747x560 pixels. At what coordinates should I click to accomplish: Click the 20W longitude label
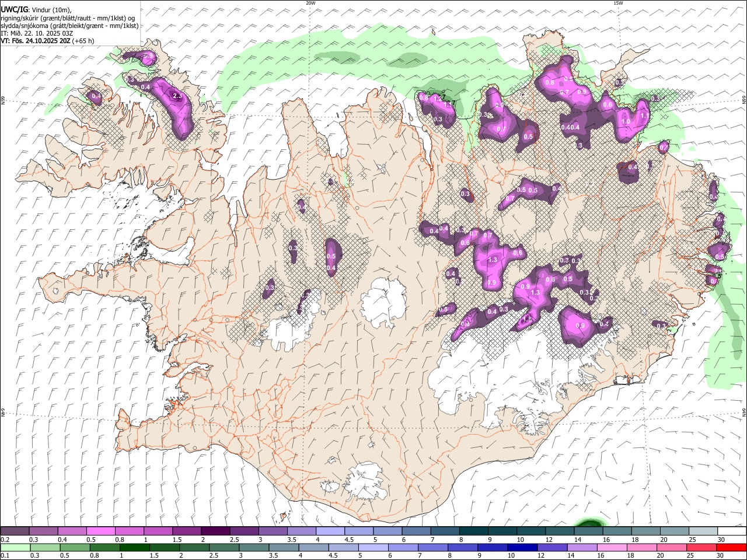click(x=310, y=3)
